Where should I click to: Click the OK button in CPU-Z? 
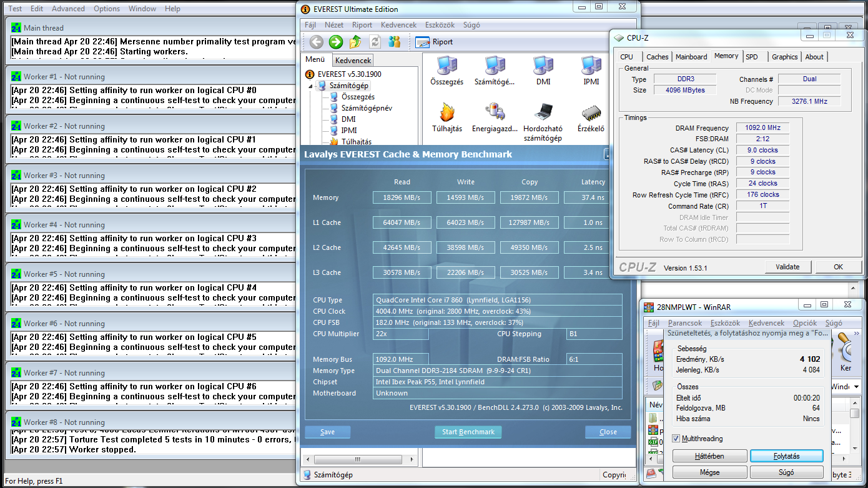pyautogui.click(x=838, y=267)
